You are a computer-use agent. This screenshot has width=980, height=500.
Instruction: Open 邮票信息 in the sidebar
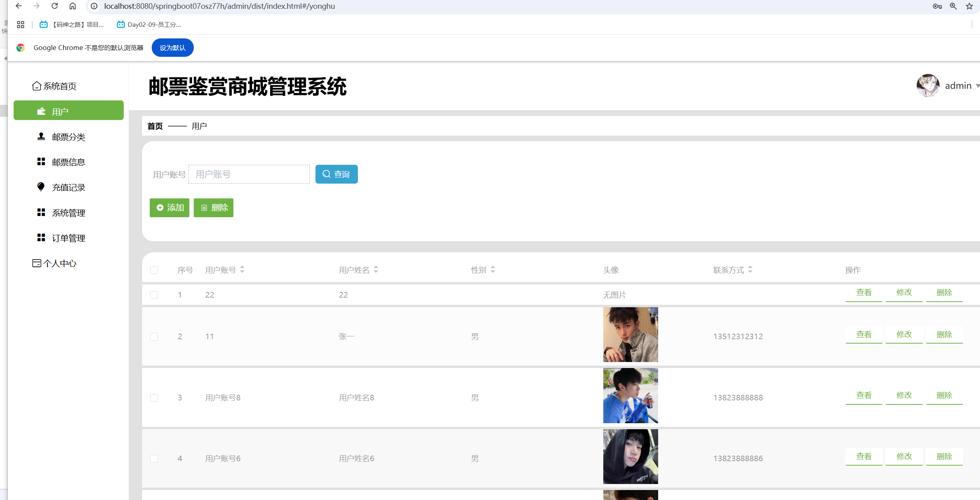pos(68,162)
